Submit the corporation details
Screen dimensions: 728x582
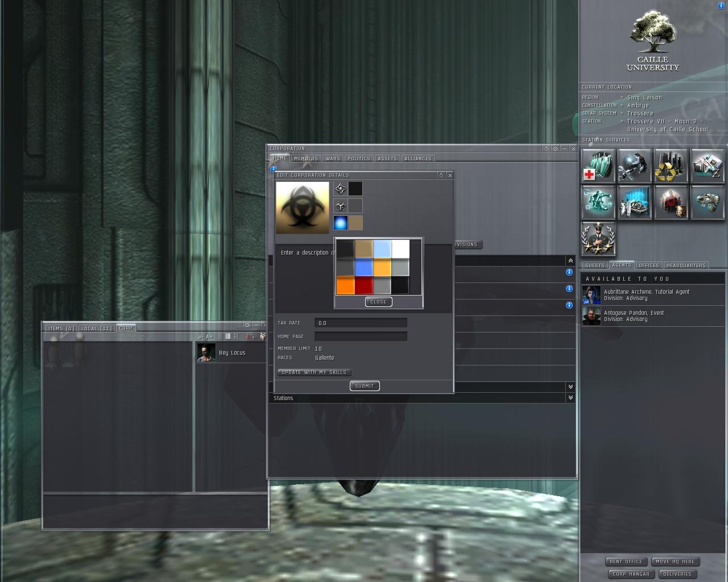pyautogui.click(x=365, y=386)
